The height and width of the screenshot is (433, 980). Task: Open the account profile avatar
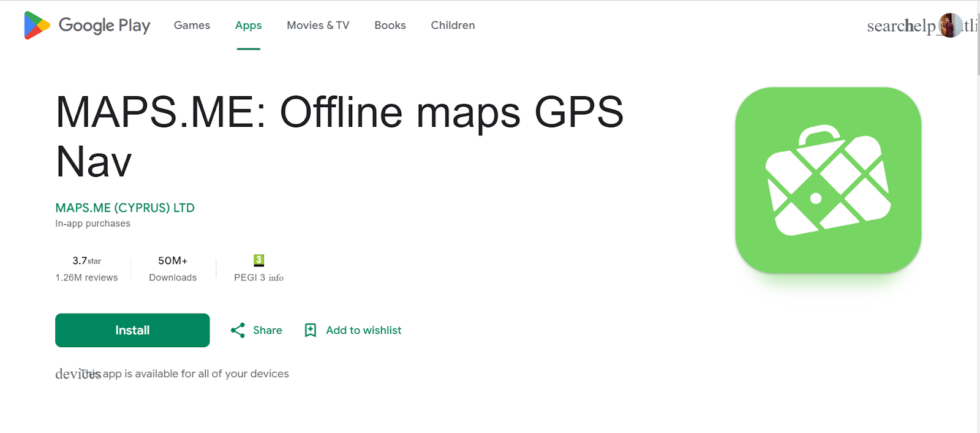pyautogui.click(x=951, y=26)
